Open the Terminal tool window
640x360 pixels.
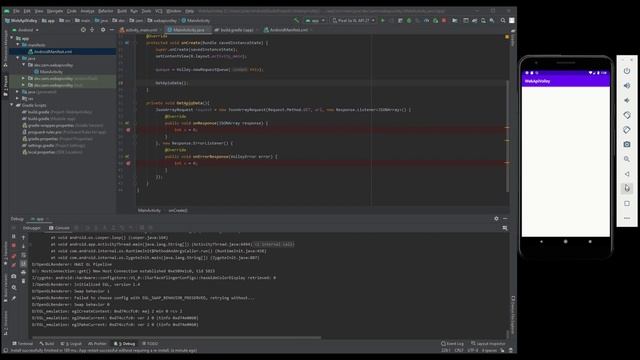coord(23,344)
